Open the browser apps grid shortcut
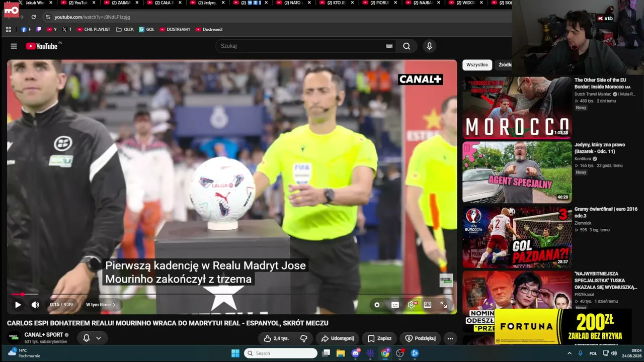This screenshot has width=644, height=362. [8, 30]
